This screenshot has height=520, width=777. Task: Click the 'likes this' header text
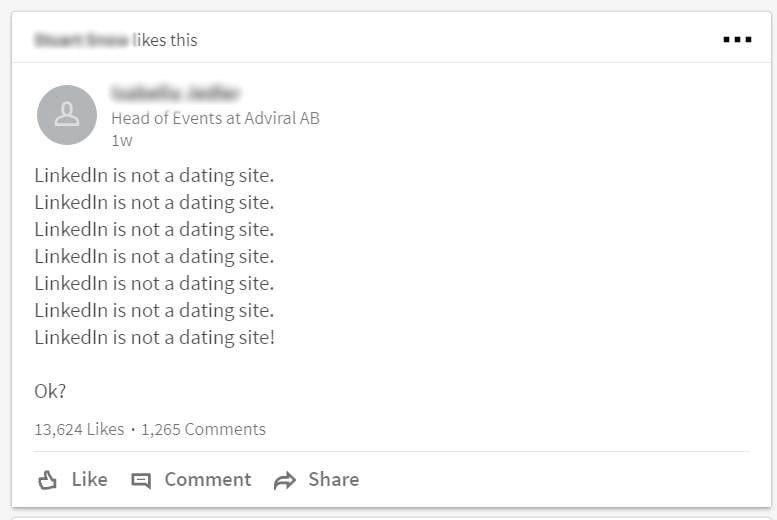click(x=165, y=40)
